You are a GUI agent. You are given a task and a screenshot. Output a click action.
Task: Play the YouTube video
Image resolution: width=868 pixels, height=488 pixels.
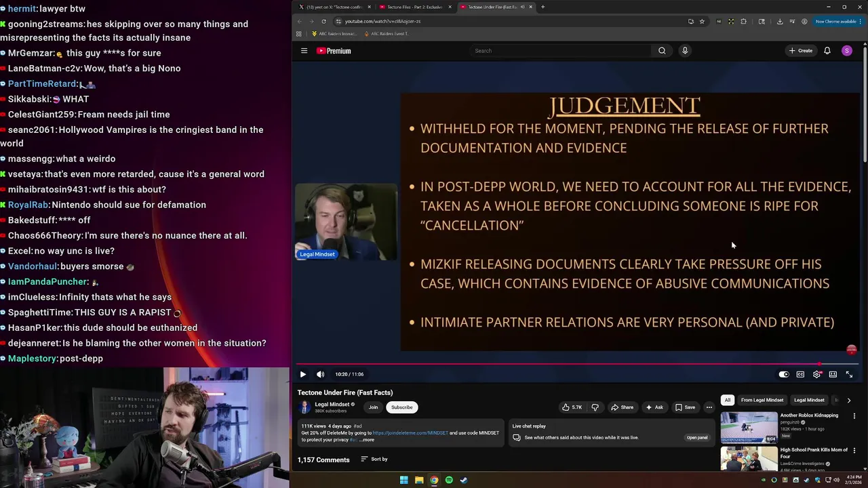[303, 374]
